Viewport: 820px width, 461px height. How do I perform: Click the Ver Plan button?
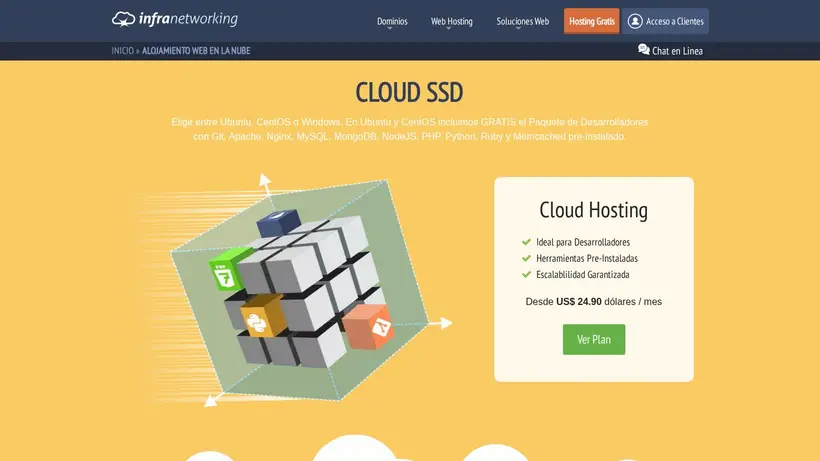coord(594,339)
